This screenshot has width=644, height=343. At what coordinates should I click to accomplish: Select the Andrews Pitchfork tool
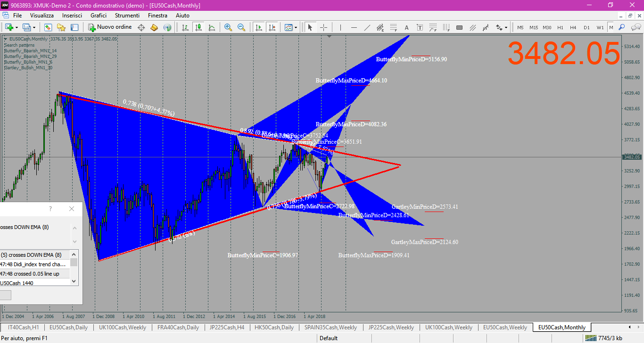[x=486, y=27]
